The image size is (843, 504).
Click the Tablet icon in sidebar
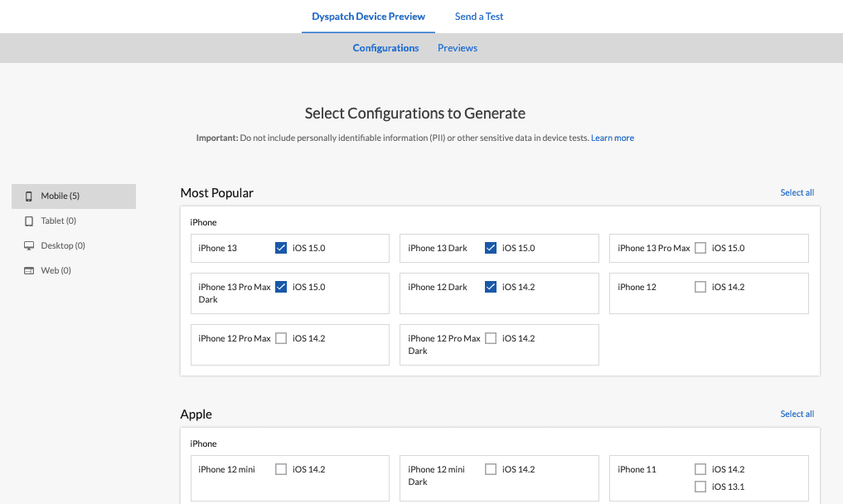tap(29, 221)
